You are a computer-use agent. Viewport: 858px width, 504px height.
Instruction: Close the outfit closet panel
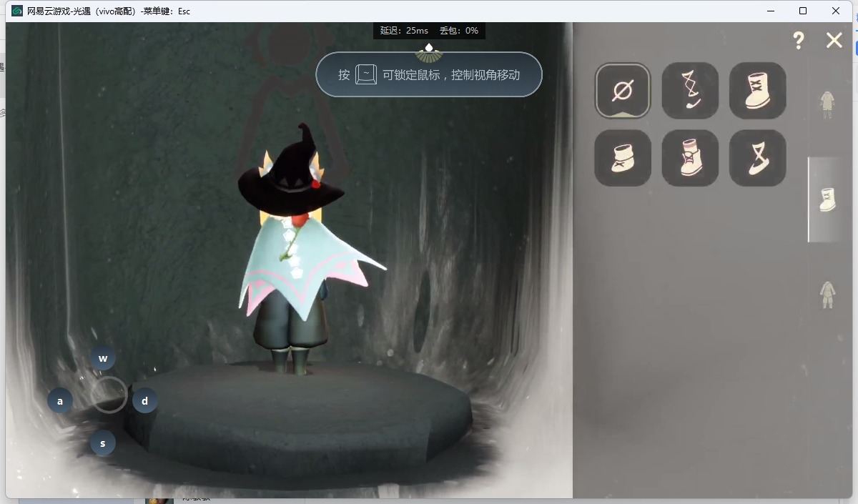click(x=834, y=40)
